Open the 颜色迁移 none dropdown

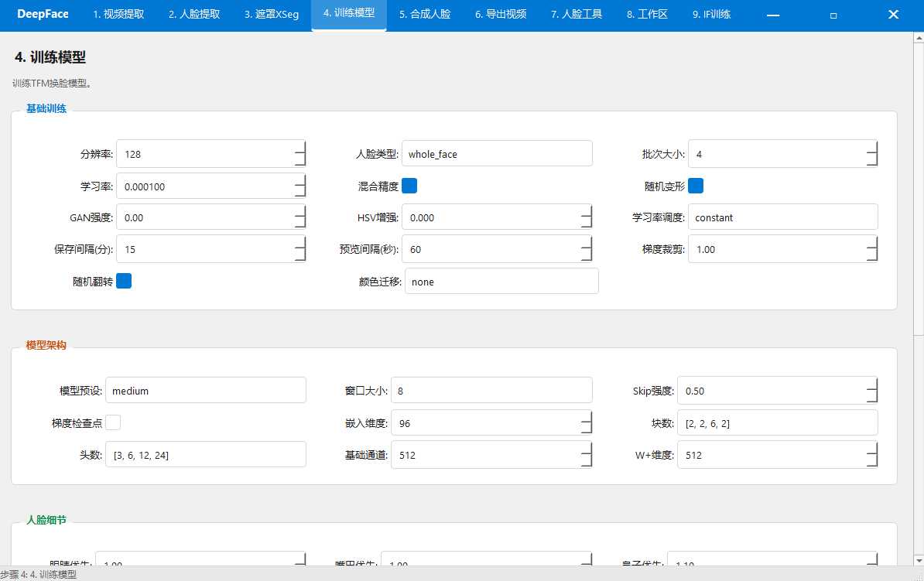(x=502, y=282)
